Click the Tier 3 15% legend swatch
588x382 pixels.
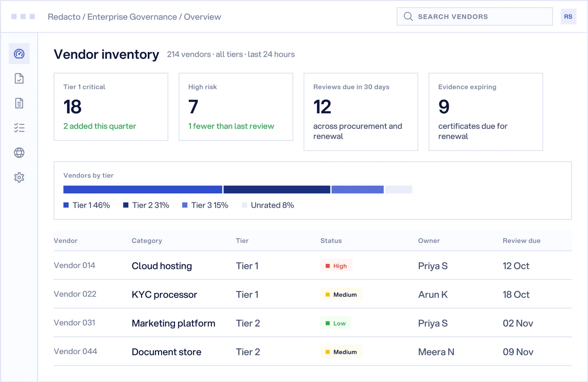click(185, 205)
